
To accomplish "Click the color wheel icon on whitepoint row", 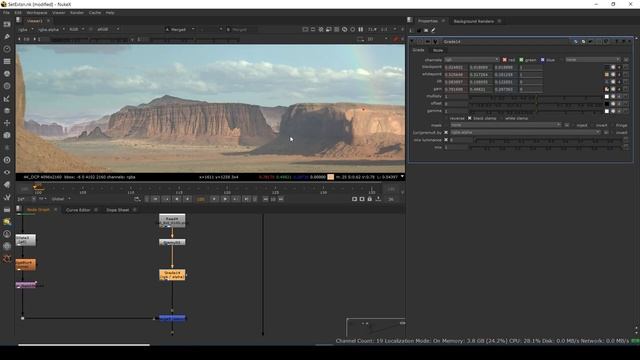I will click(x=613, y=74).
